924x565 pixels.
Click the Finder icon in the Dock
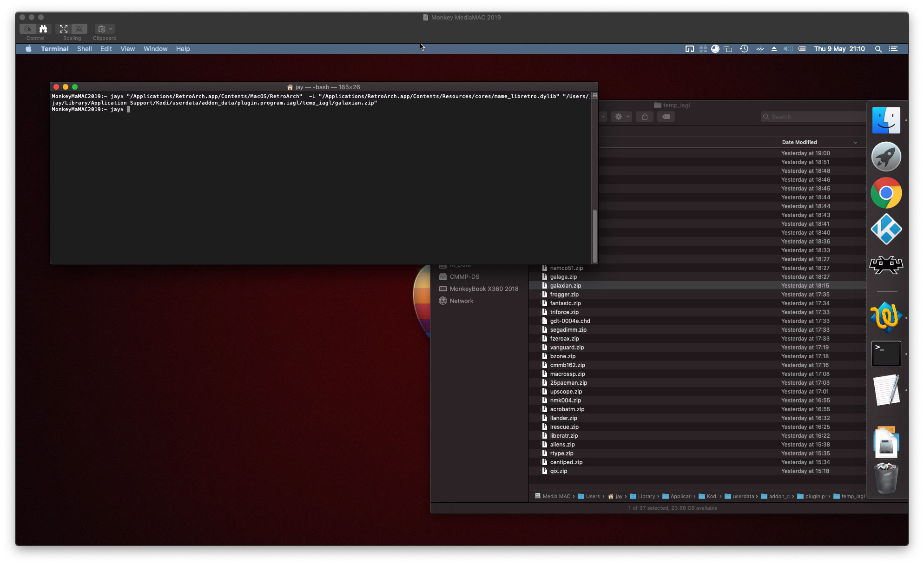click(886, 120)
